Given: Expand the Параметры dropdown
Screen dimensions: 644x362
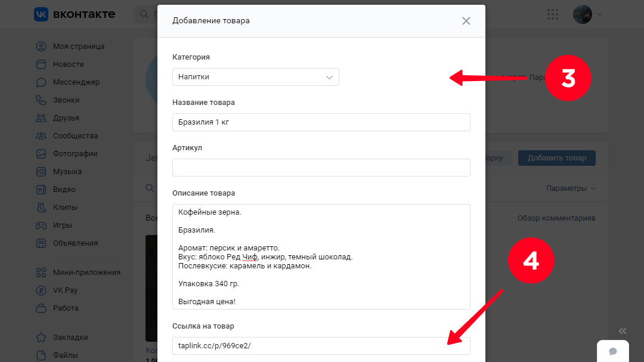Looking at the screenshot, I should tap(571, 188).
